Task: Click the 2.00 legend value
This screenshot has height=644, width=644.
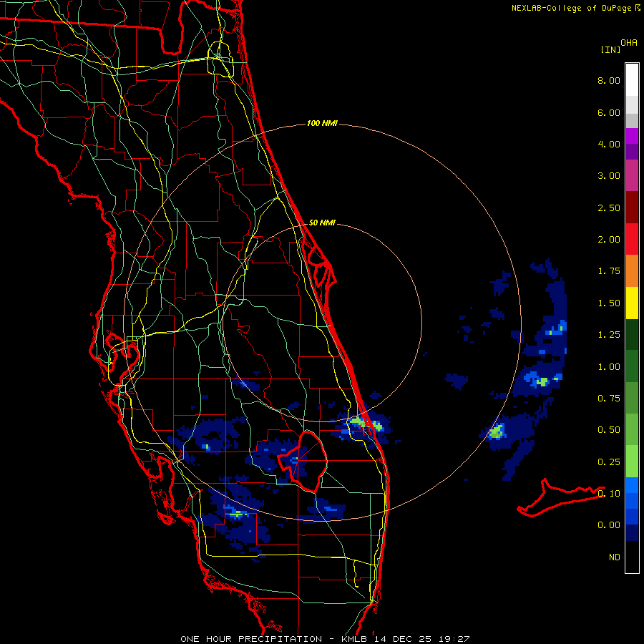Action: point(609,240)
